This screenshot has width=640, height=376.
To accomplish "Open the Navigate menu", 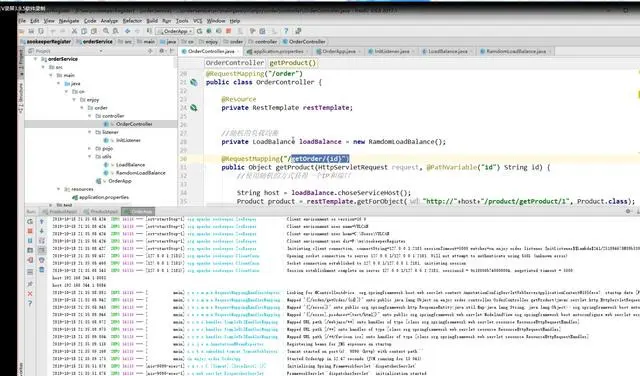I will 69,20.
